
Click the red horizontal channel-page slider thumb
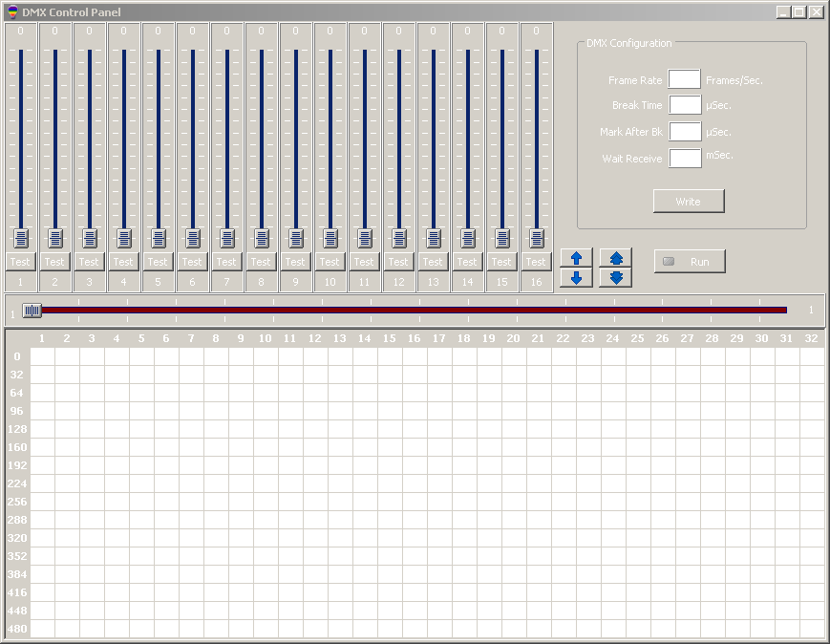(x=32, y=310)
